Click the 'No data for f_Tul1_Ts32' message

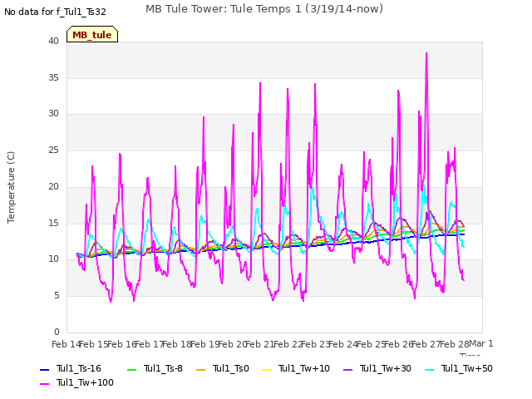pyautogui.click(x=55, y=12)
